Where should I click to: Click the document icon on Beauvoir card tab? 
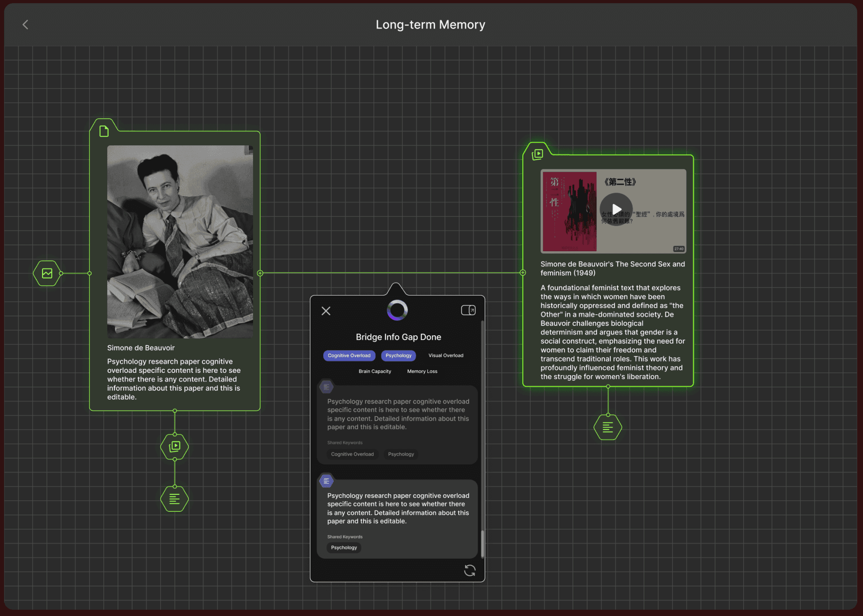click(x=104, y=131)
